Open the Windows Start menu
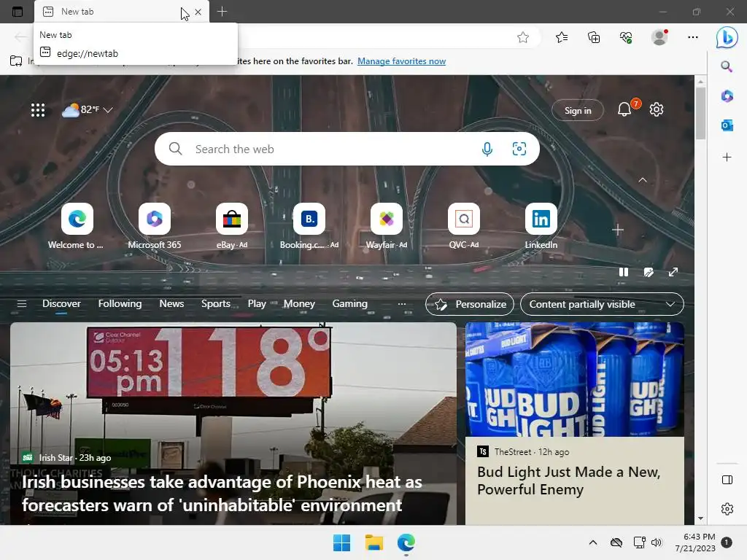The height and width of the screenshot is (560, 747). (341, 542)
